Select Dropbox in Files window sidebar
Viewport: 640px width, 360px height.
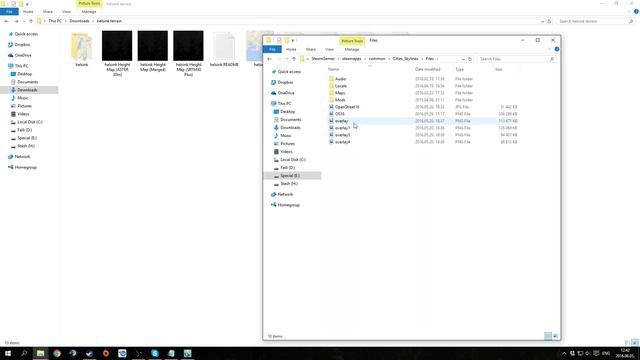285,82
